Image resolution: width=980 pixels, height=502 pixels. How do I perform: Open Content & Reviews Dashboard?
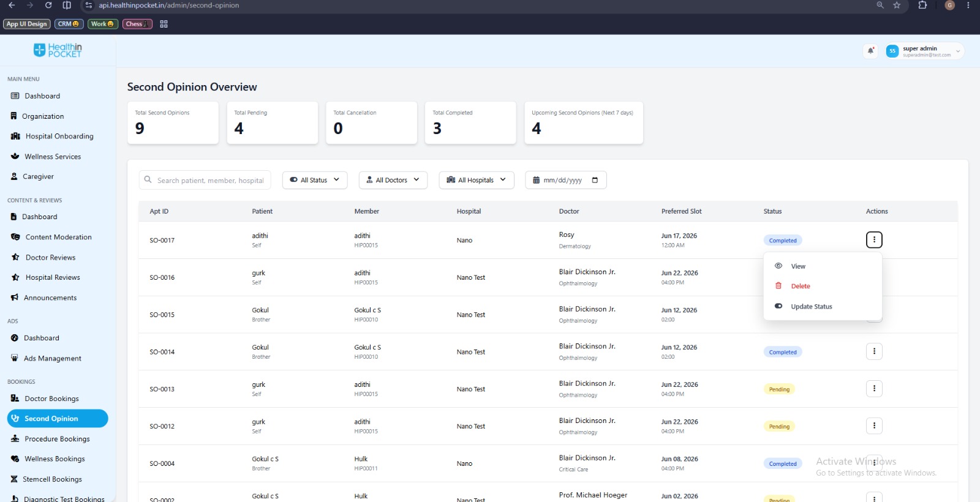click(x=34, y=217)
